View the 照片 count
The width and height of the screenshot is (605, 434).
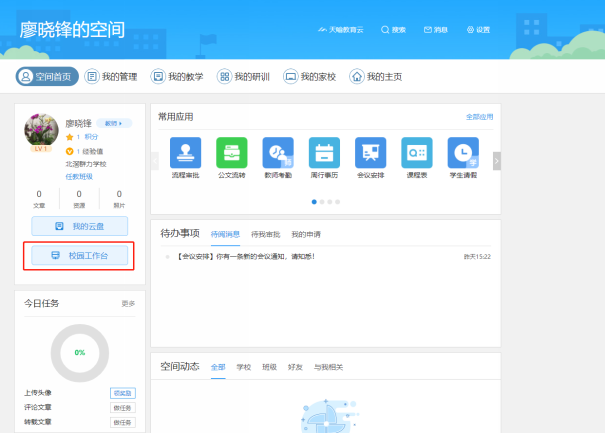pos(119,199)
